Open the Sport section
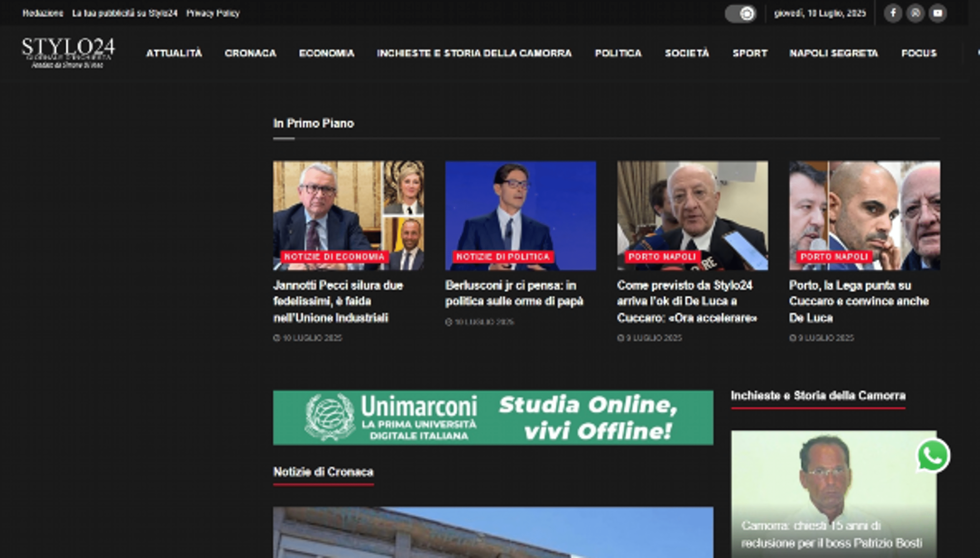 [750, 53]
